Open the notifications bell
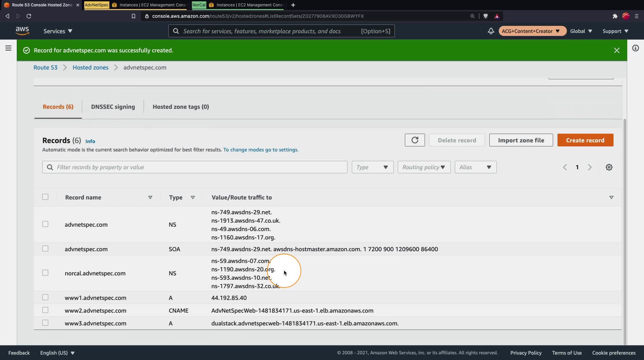The width and height of the screenshot is (644, 360). coord(491,31)
